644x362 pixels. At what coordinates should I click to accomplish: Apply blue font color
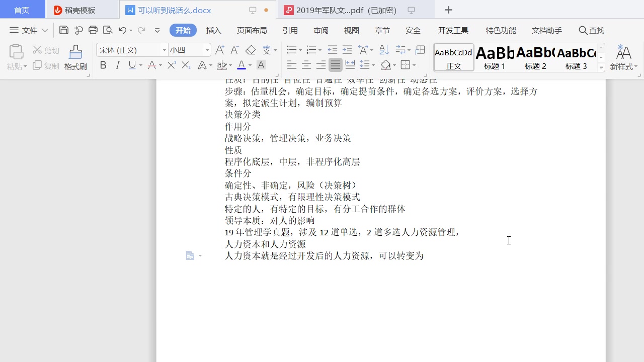[x=242, y=65]
